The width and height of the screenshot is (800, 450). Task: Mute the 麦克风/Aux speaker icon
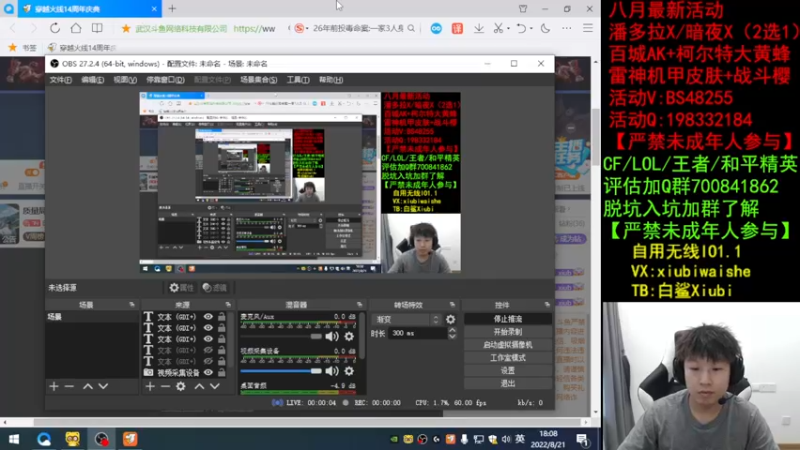332,336
